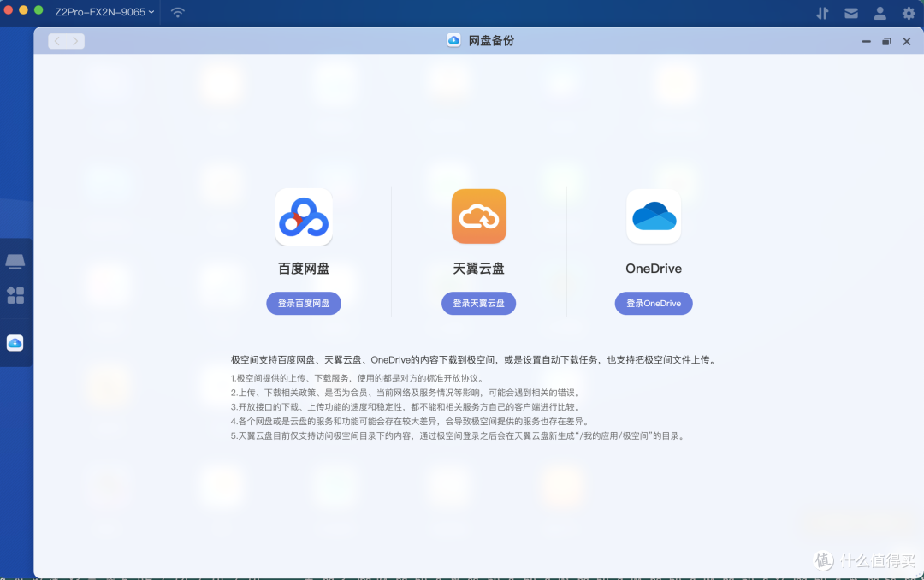Viewport: 924px width, 580px height.
Task: Click the macOS red close button
Action: point(9,10)
